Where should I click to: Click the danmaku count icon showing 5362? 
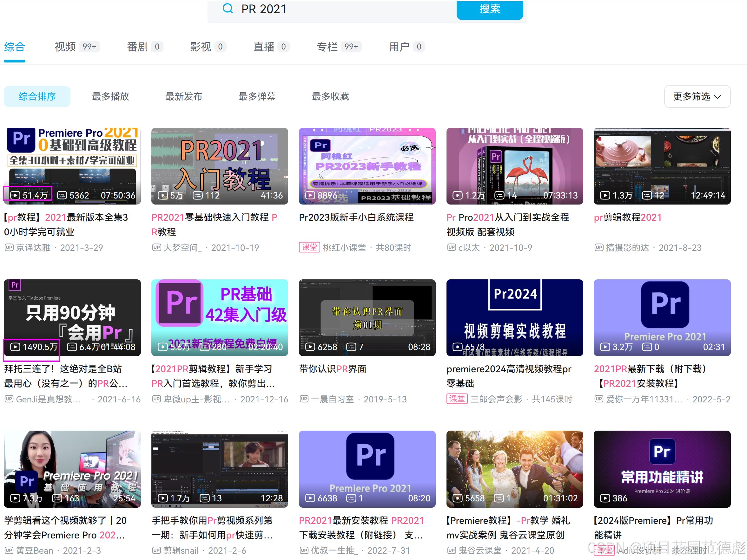click(x=62, y=195)
